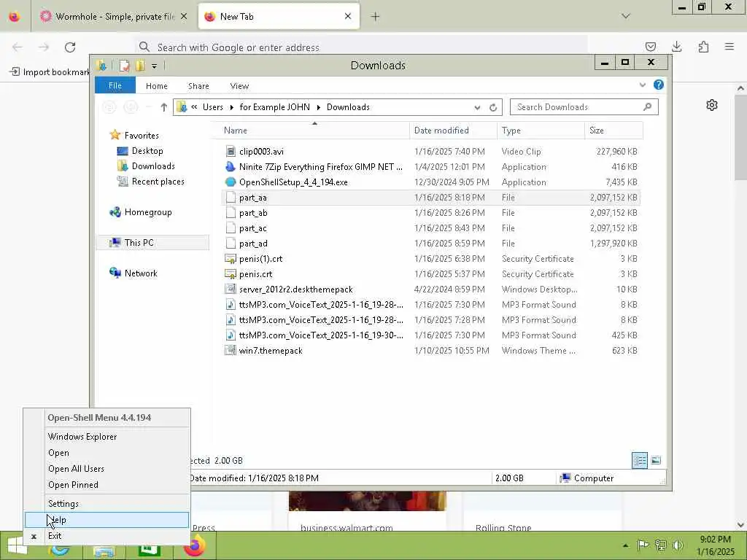Click the Windows Start button
This screenshot has width=747, height=560.
click(x=17, y=545)
